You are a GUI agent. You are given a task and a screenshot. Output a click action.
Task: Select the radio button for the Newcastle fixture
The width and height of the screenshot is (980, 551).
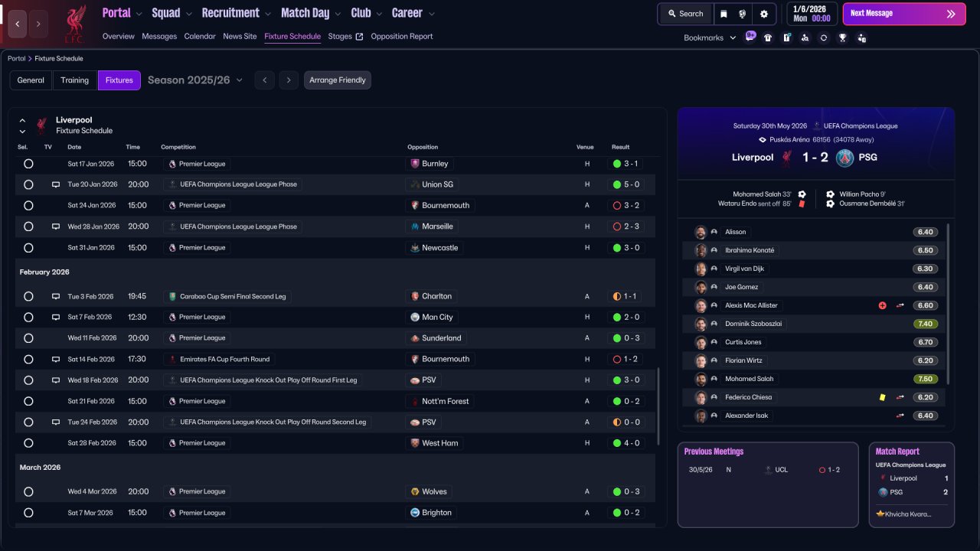coord(28,248)
